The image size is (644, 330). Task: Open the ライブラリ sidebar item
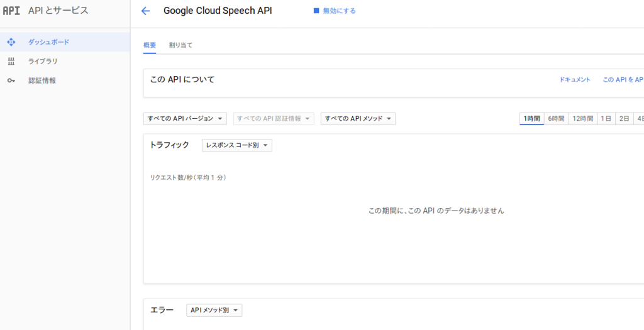pyautogui.click(x=65, y=61)
